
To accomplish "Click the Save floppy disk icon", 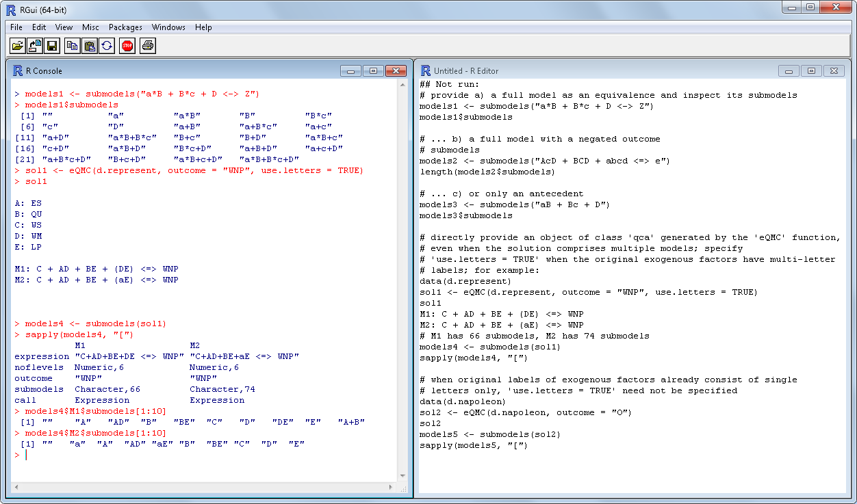I will 52,46.
